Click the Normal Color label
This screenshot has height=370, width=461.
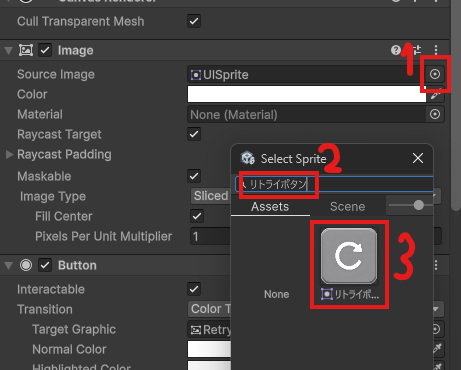(69, 349)
